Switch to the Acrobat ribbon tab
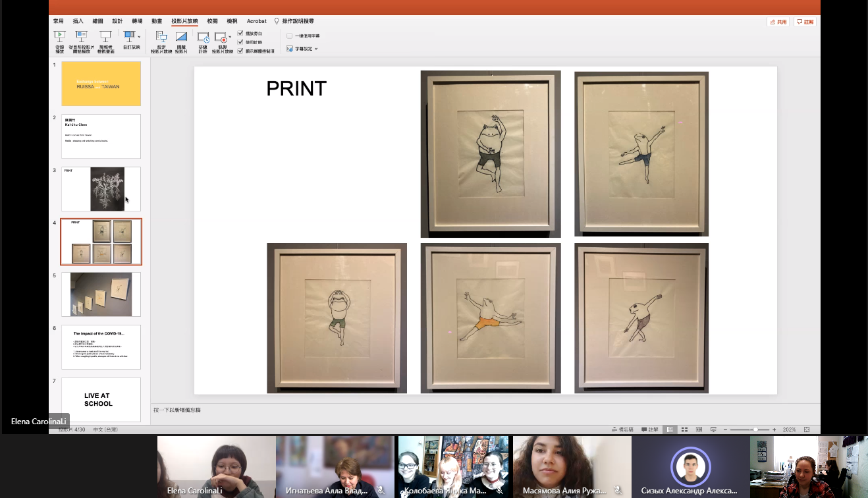Screen dimensions: 868x498 tap(257, 21)
